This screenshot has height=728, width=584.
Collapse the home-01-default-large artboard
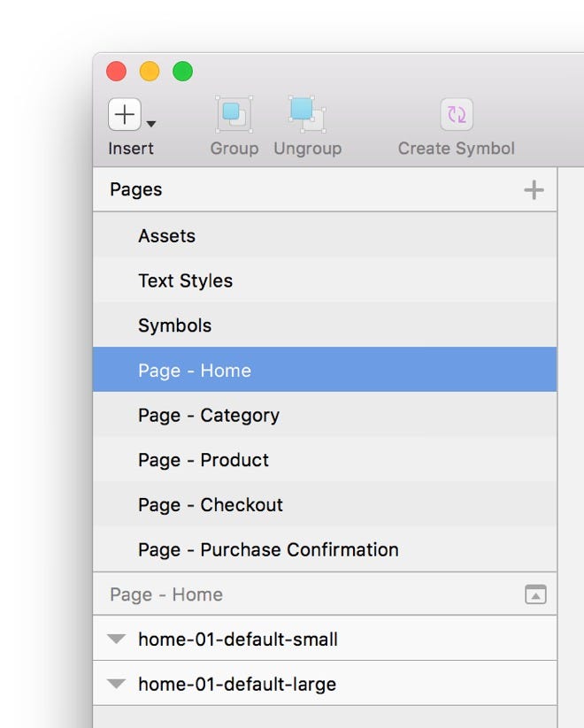click(x=116, y=684)
